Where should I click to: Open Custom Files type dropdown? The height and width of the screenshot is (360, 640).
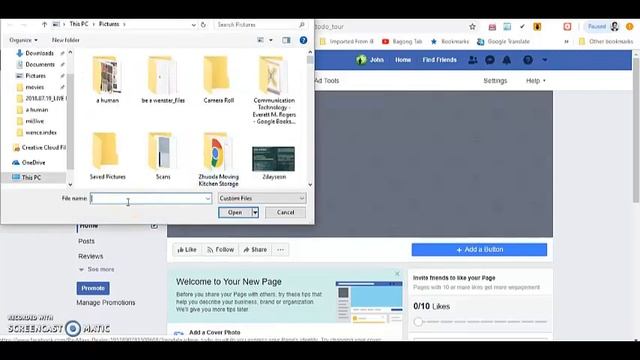coord(262,198)
